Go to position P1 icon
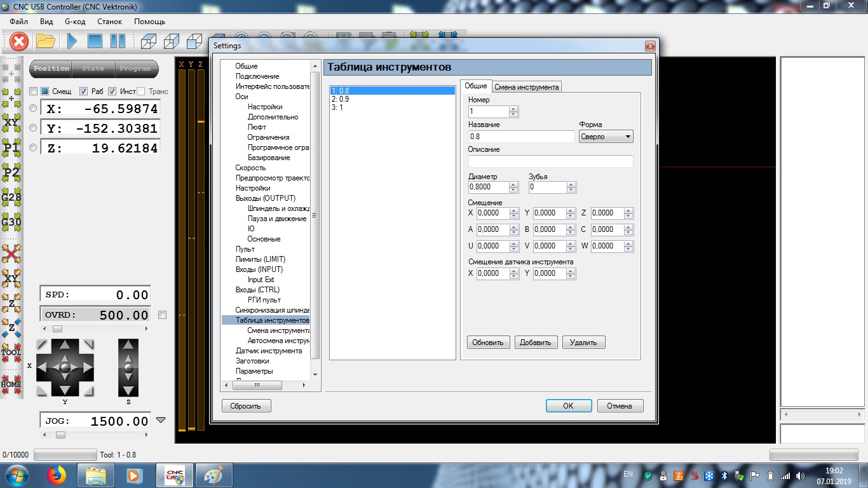 click(11, 147)
